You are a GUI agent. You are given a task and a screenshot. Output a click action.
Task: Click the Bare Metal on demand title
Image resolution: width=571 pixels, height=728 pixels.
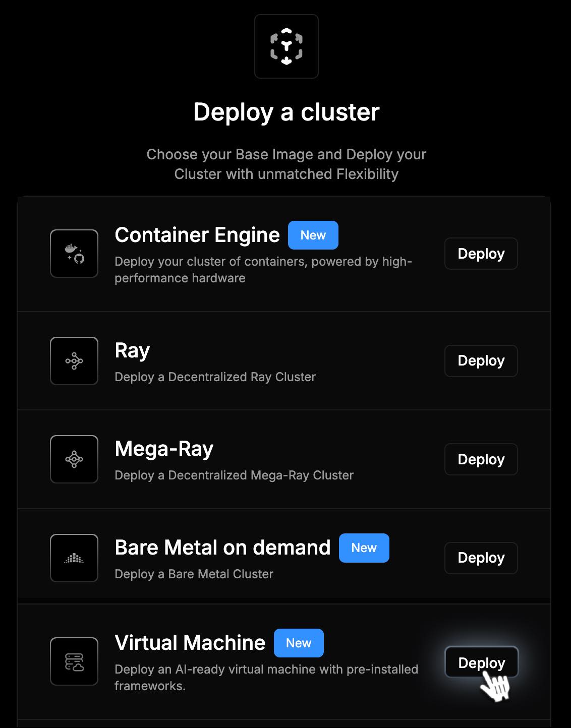(x=222, y=548)
